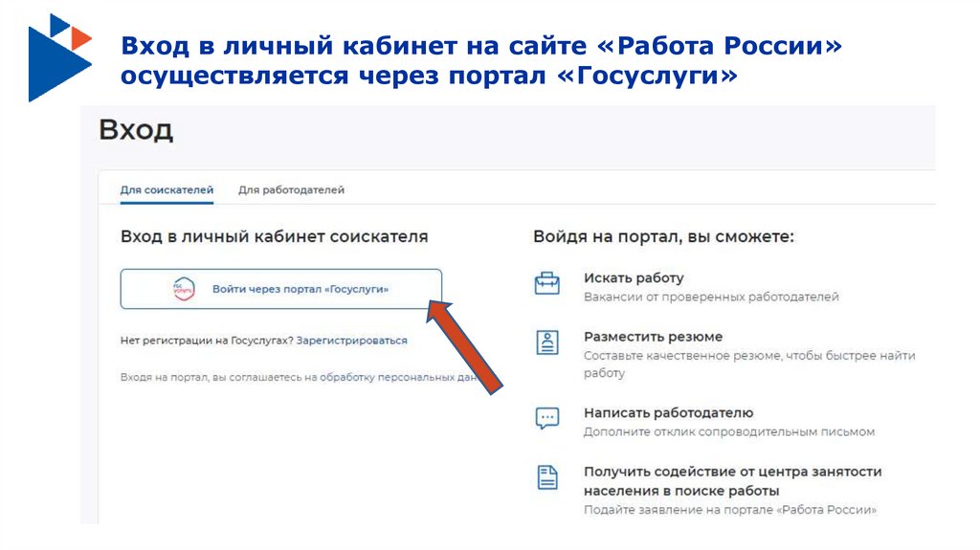Click the slide title about Работа России
The width and height of the screenshot is (980, 550).
pos(481,60)
